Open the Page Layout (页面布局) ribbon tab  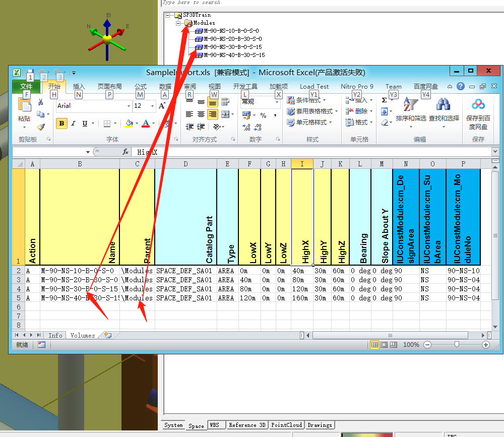(x=109, y=87)
